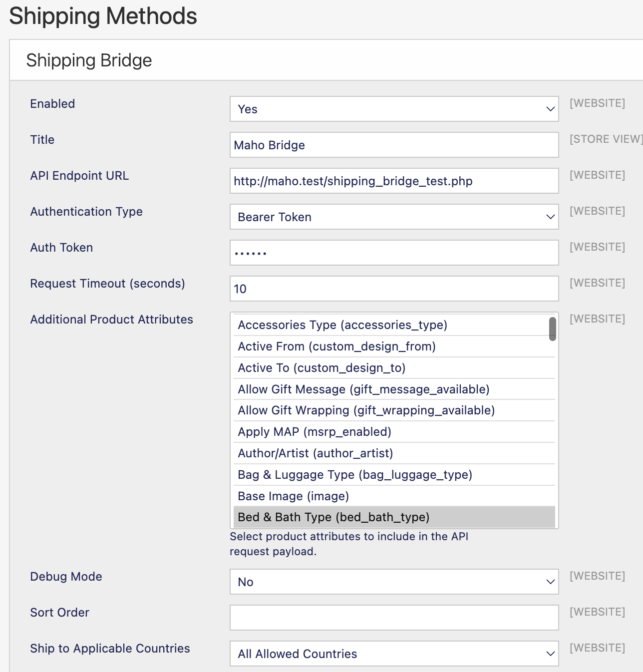Click the Request Timeout field showing 10
Viewport: 643px width, 672px height.
click(x=394, y=289)
